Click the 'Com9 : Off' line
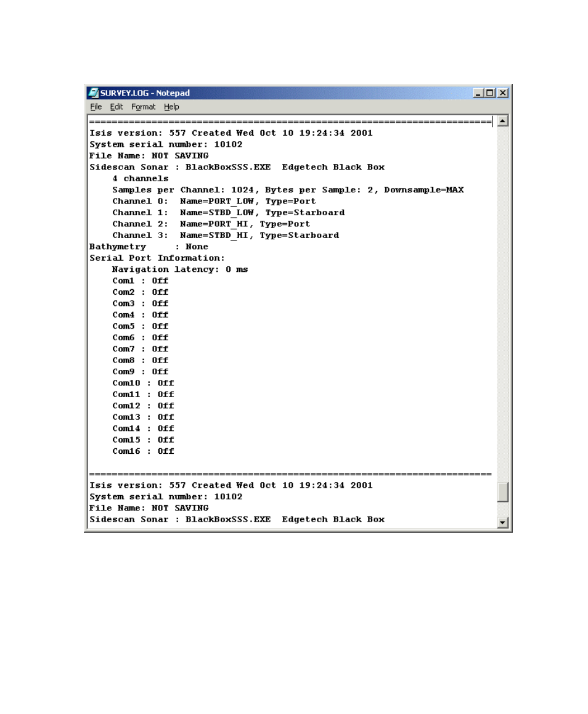Screen dimensions: 588x714 pos(140,372)
